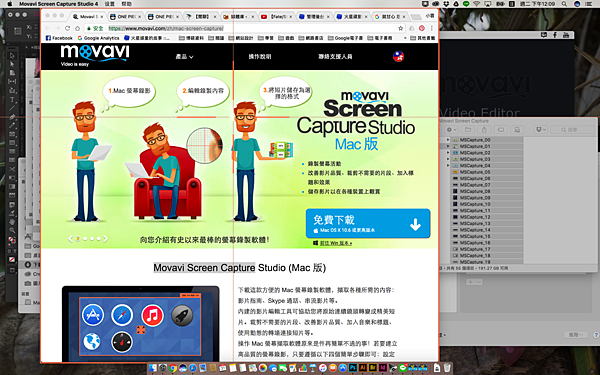Switch to the Google search tab
The image size is (600, 375).
click(x=389, y=17)
